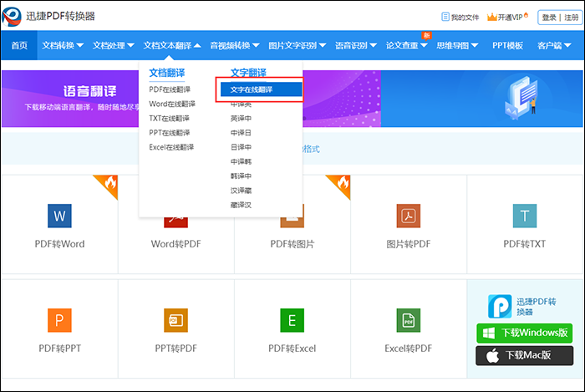Choose 韩译中 translation option

click(241, 176)
